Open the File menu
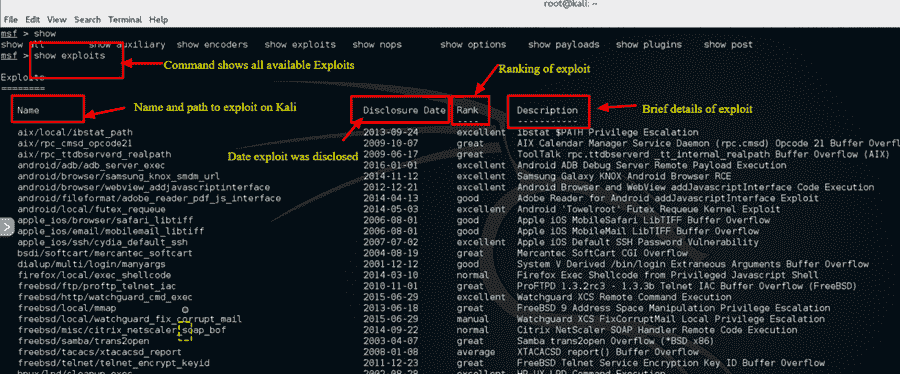 pyautogui.click(x=11, y=20)
